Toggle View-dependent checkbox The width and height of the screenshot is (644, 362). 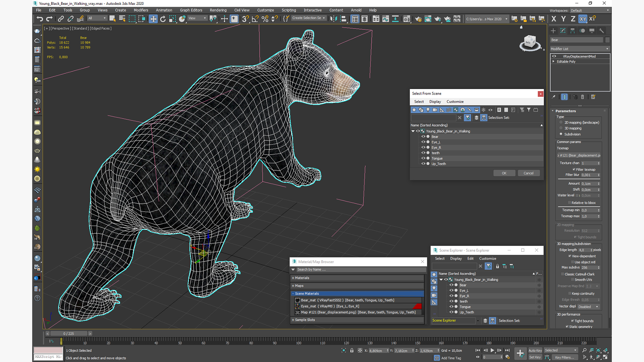tap(570, 256)
